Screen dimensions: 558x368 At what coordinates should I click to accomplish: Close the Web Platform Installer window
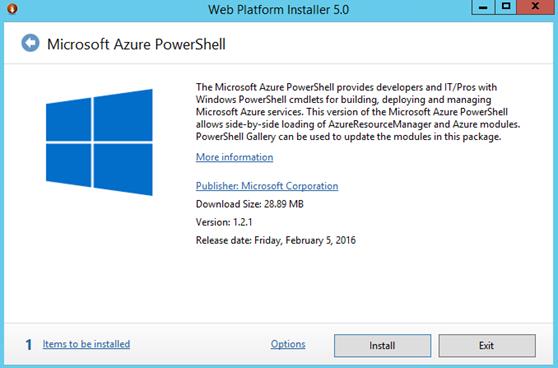pos(535,7)
